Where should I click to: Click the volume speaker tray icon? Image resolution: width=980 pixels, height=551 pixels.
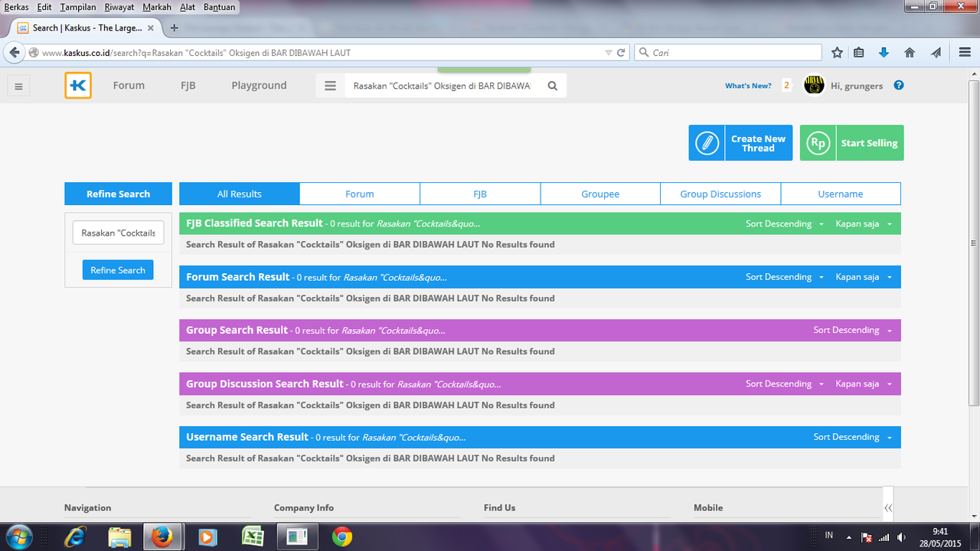pyautogui.click(x=902, y=537)
